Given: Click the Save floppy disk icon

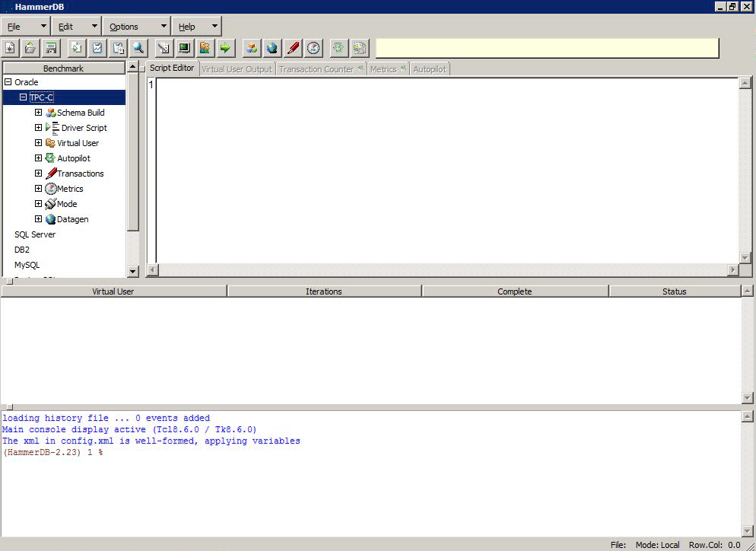Looking at the screenshot, I should [51, 48].
